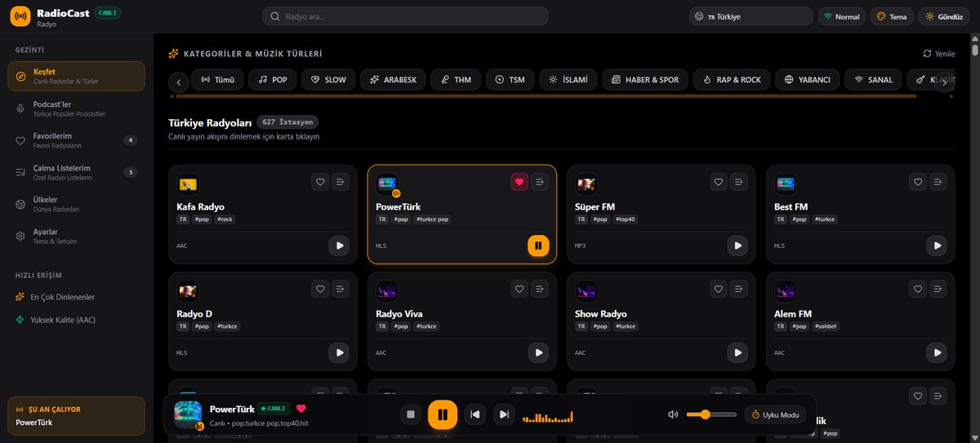Toggle favorite heart on Radyo D card
Viewport: 980px width, 443px height.
320,289
